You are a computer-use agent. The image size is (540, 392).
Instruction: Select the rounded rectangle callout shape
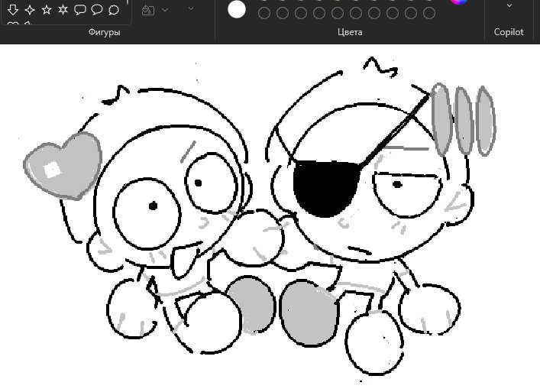[x=80, y=10]
